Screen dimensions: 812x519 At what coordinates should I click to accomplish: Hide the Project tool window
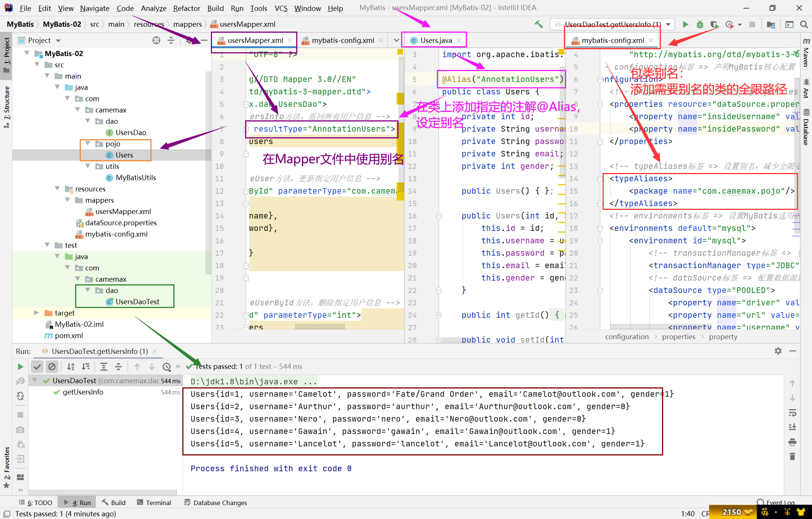tap(204, 40)
